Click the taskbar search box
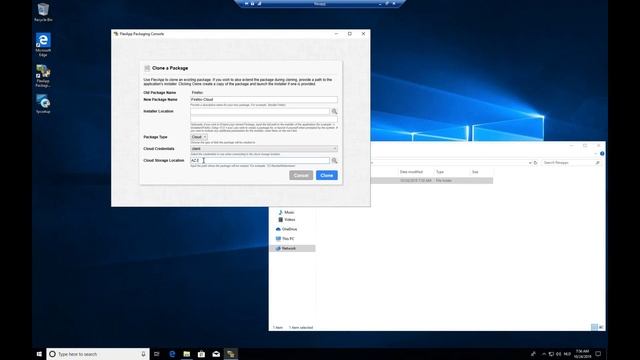Screen dimensions: 640x360 coord(98,354)
